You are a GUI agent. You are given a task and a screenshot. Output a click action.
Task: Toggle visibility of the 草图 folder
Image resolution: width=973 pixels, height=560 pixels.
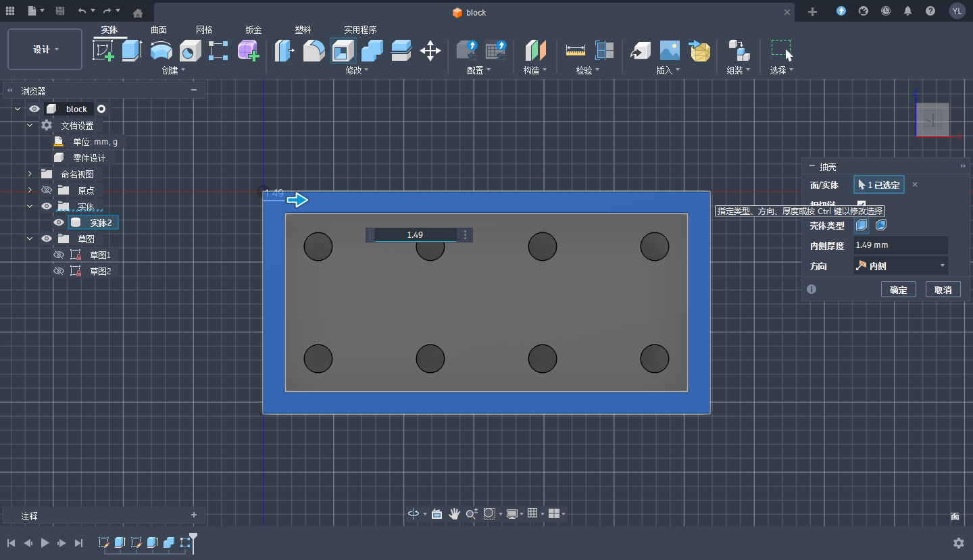(x=47, y=238)
